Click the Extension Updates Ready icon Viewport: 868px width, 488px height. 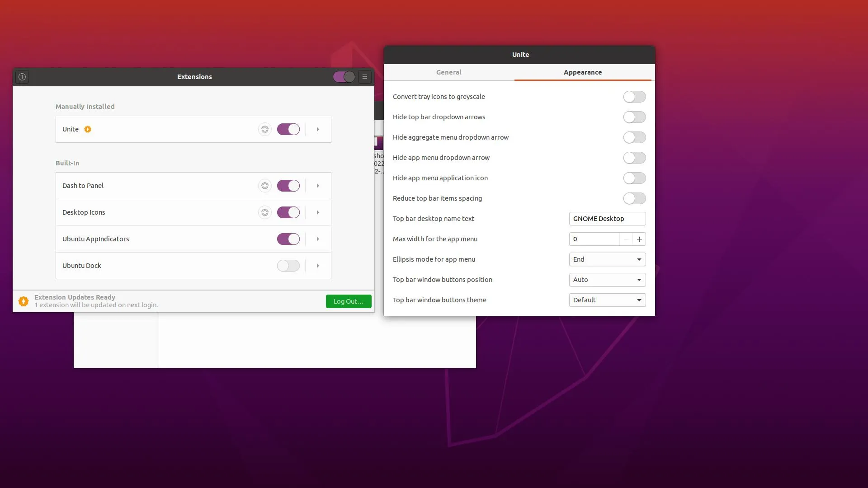24,301
